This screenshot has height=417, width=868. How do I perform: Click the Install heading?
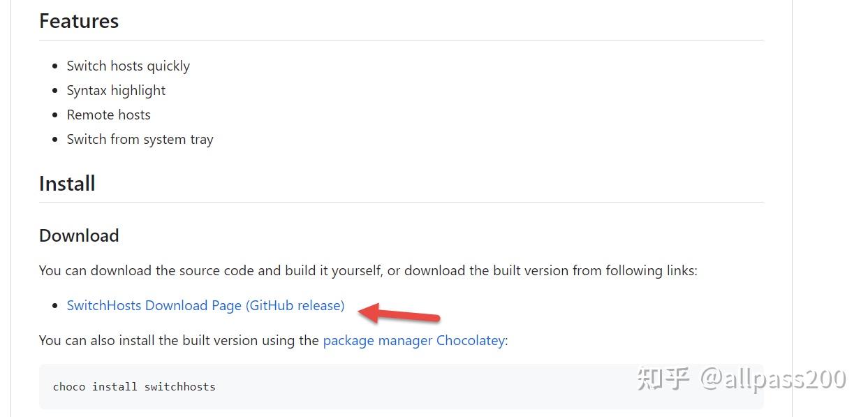(x=67, y=184)
